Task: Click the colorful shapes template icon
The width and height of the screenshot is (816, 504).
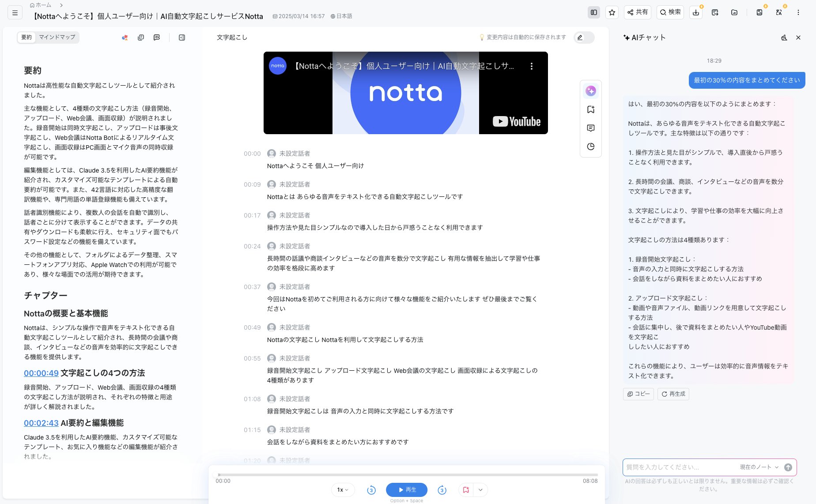Action: [125, 38]
